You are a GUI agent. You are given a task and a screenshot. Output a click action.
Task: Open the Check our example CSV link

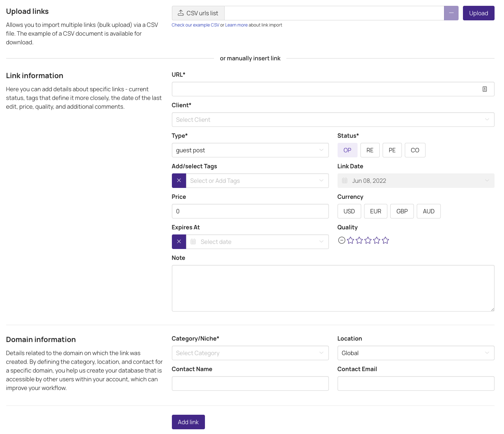(x=195, y=25)
